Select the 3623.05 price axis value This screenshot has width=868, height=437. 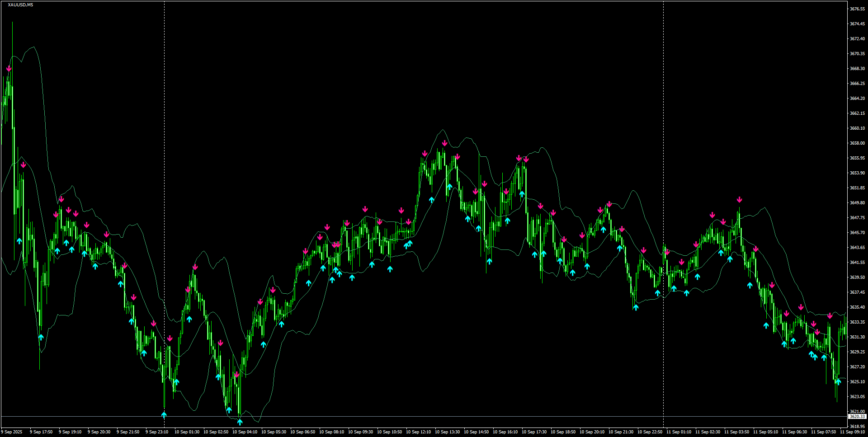(x=858, y=397)
